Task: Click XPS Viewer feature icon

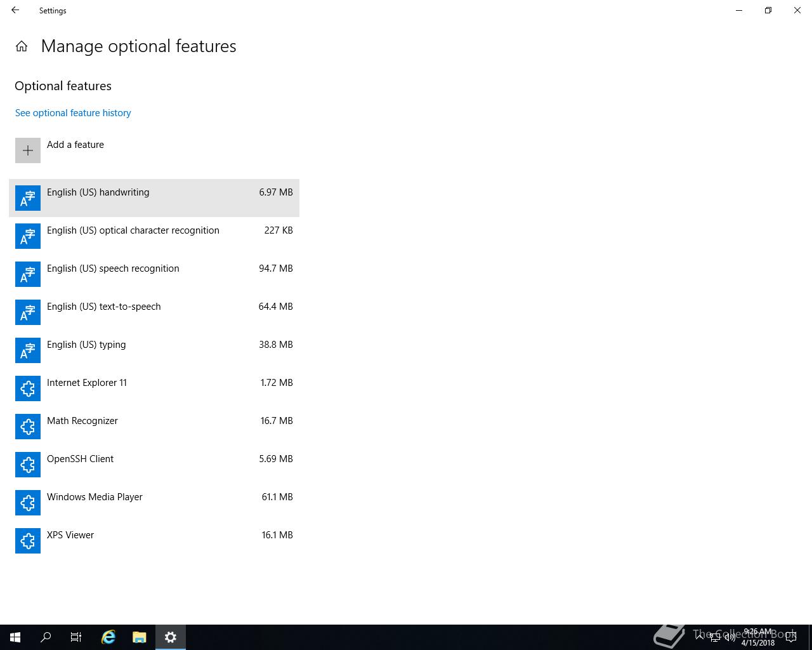Action: [28, 541]
